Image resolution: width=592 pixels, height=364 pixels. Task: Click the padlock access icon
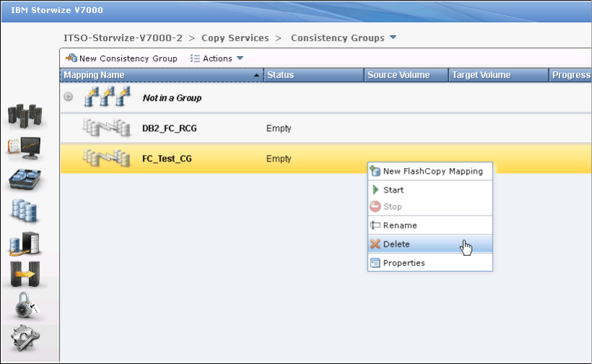click(x=23, y=306)
